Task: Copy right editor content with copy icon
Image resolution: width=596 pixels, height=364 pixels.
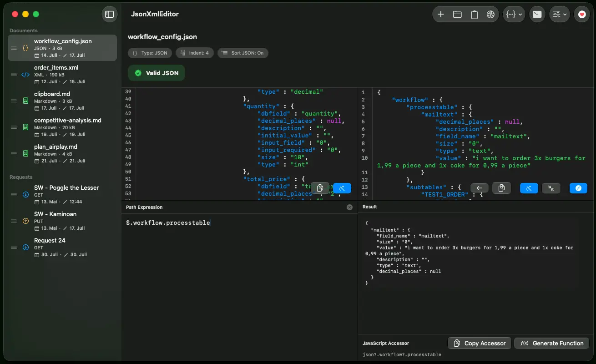Action: click(501, 188)
